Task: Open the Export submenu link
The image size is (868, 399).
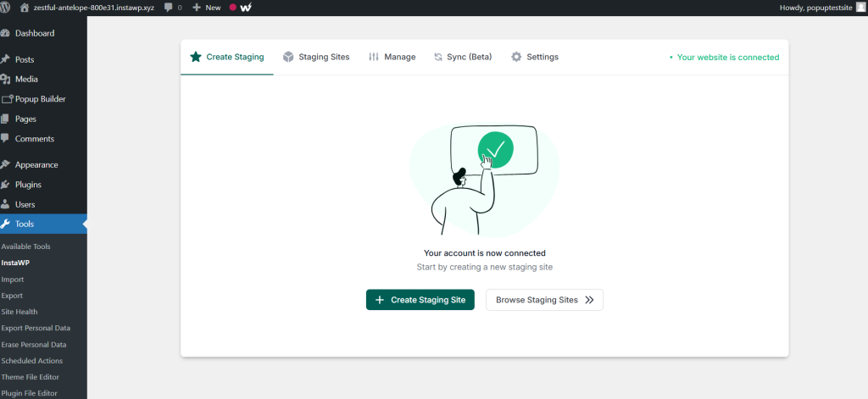Action: (x=12, y=296)
